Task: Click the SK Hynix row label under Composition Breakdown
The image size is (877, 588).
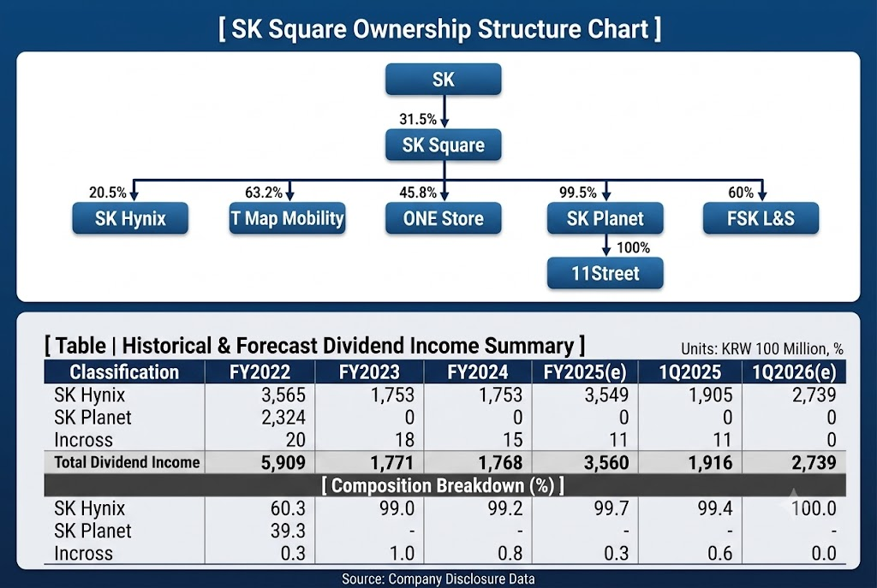Action: pos(89,508)
